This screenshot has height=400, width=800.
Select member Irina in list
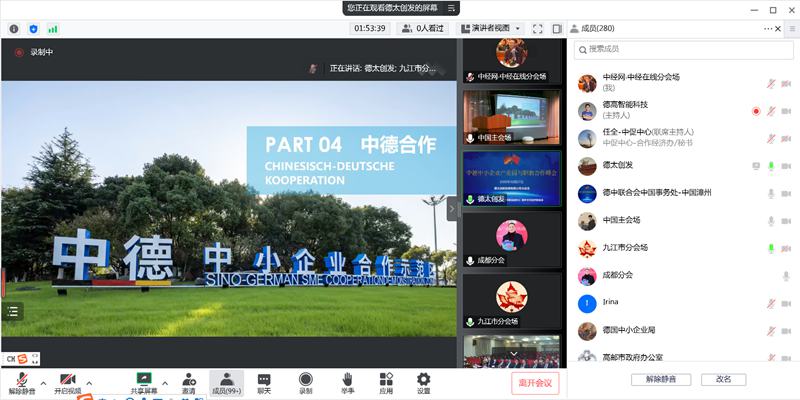click(684, 303)
